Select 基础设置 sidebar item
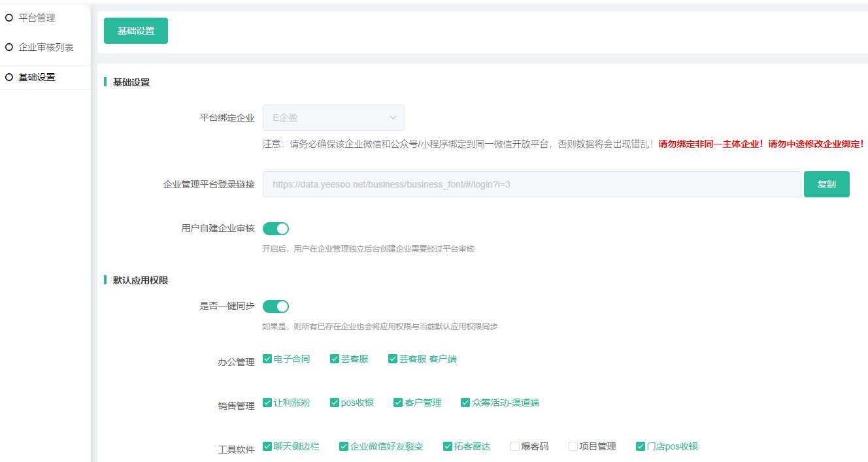This screenshot has height=462, width=868. (x=37, y=77)
